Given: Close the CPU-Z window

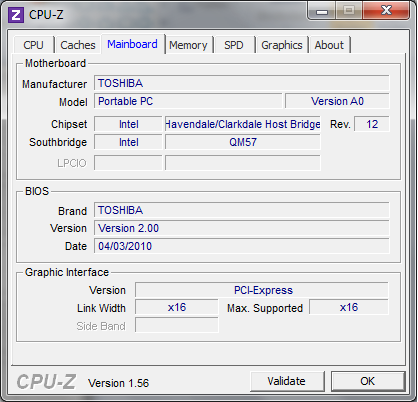Looking at the screenshot, I should [386, 11].
